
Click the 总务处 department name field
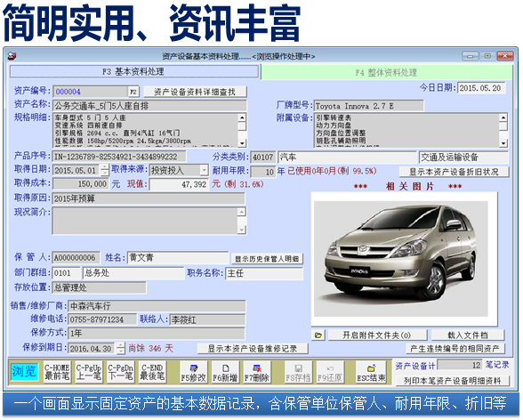133,273
